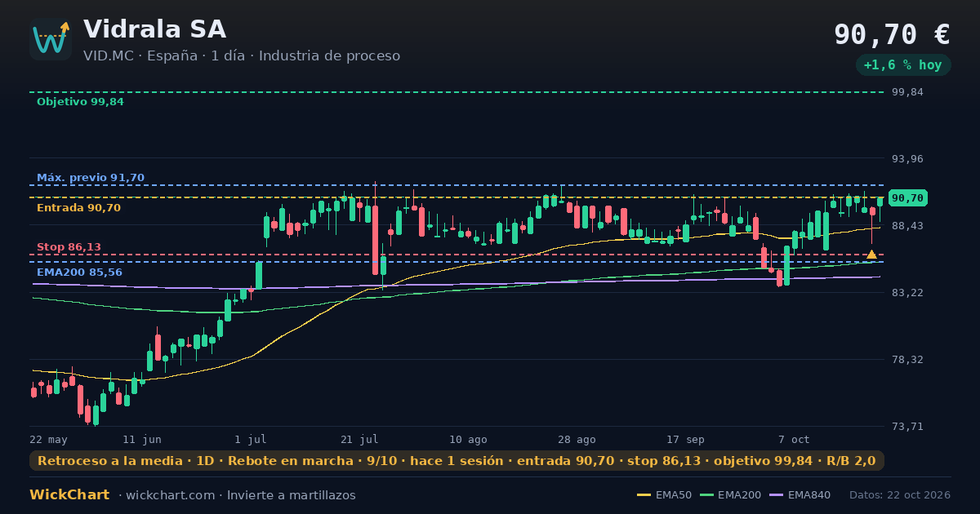980x514 pixels.
Task: Click the '28 ago' date axis label
Action: pyautogui.click(x=577, y=440)
